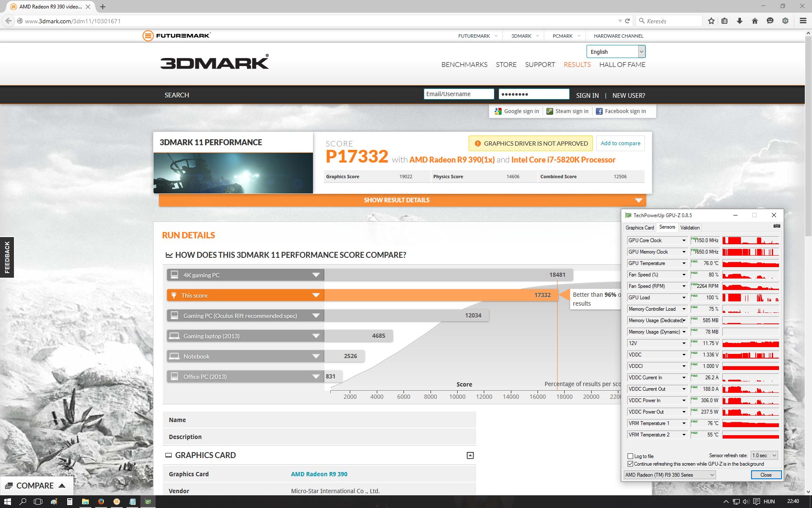This screenshot has height=508, width=812.
Task: Open Notepad from the taskbar
Action: click(x=132, y=502)
